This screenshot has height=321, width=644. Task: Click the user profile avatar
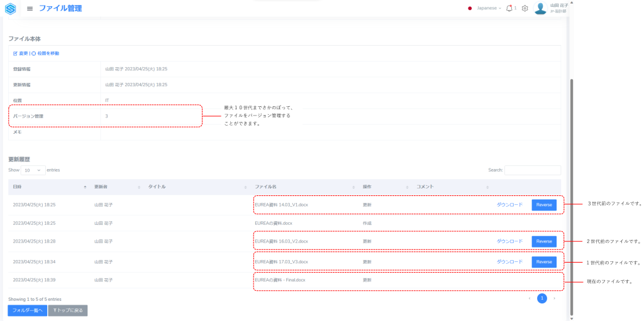(x=540, y=8)
